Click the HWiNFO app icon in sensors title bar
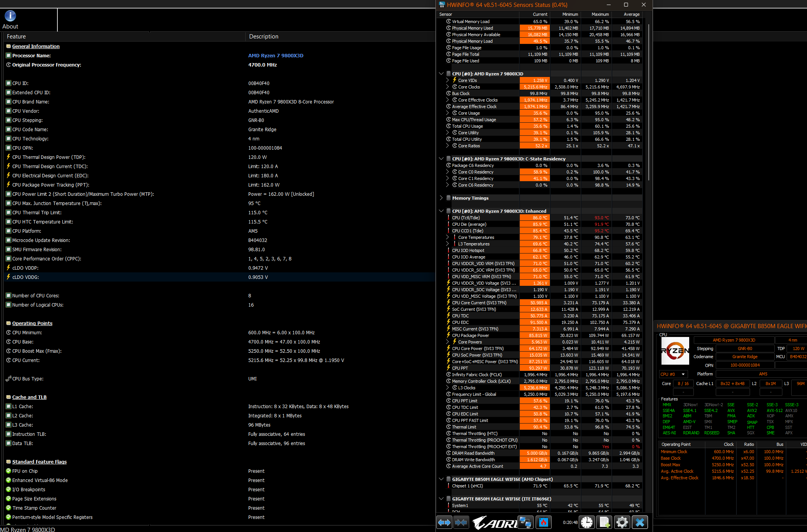 (442, 5)
